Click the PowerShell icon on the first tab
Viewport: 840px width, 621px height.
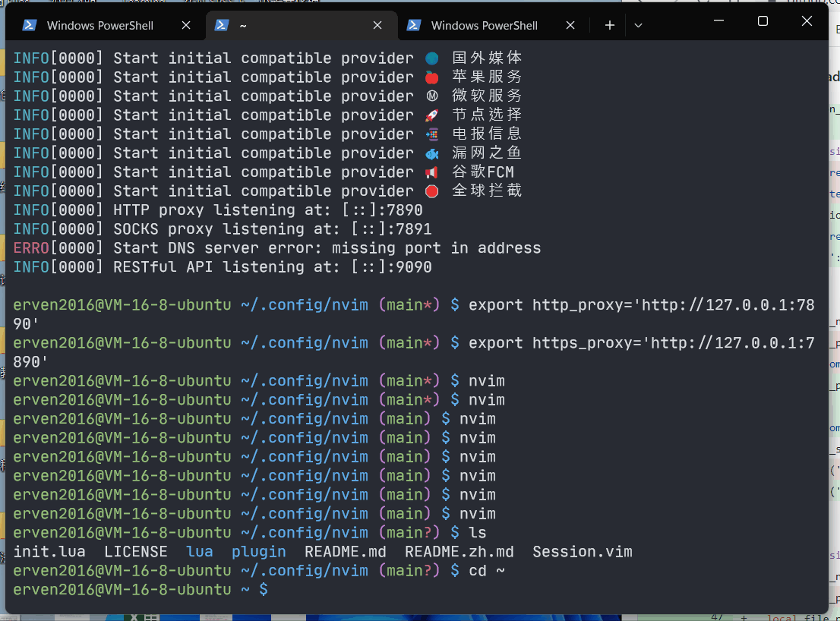click(29, 24)
